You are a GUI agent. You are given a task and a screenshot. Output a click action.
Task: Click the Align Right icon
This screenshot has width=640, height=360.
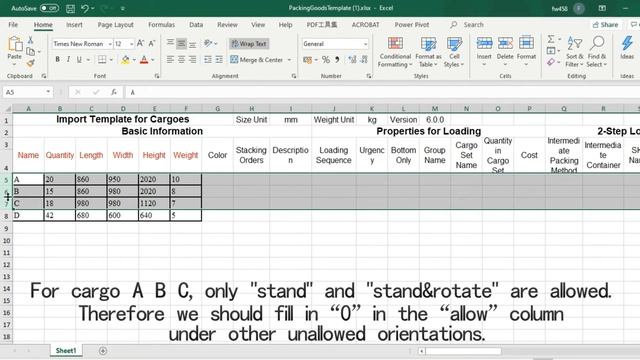click(193, 60)
